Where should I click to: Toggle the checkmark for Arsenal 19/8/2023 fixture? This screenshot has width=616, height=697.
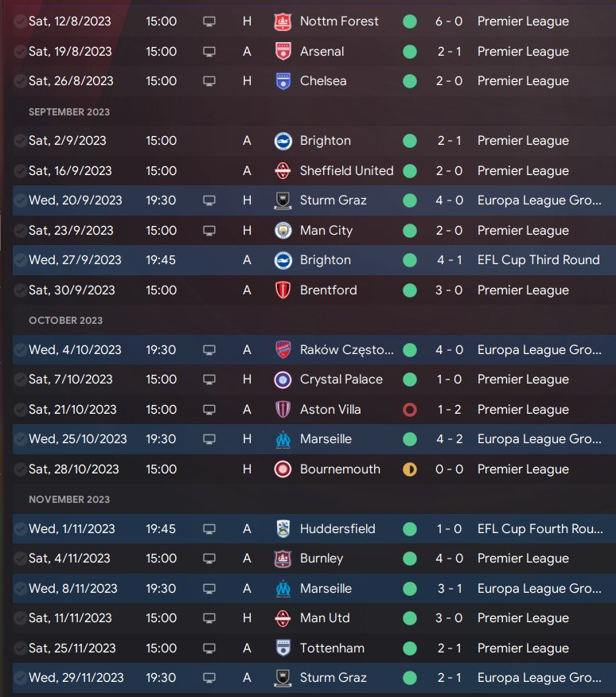pos(20,52)
